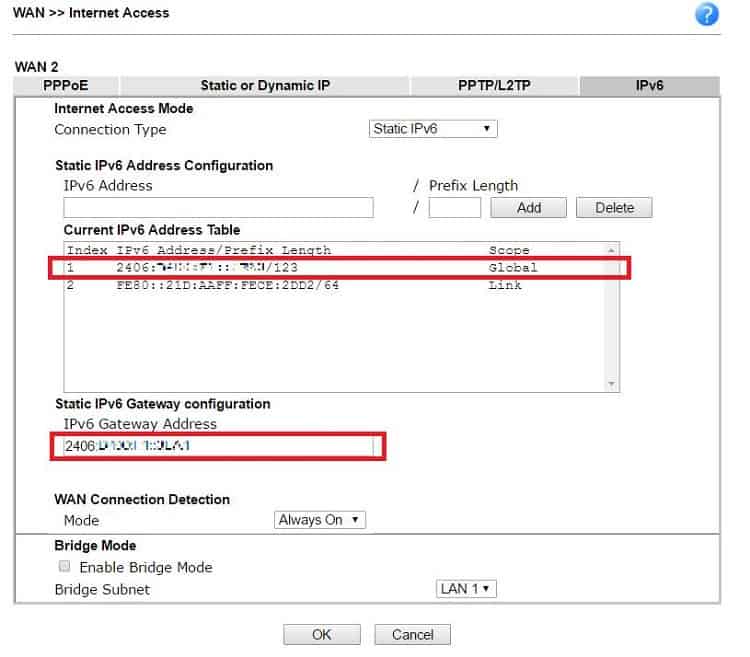The width and height of the screenshot is (750, 657).
Task: Select address table row 1 with Global scope
Action: pos(336,267)
